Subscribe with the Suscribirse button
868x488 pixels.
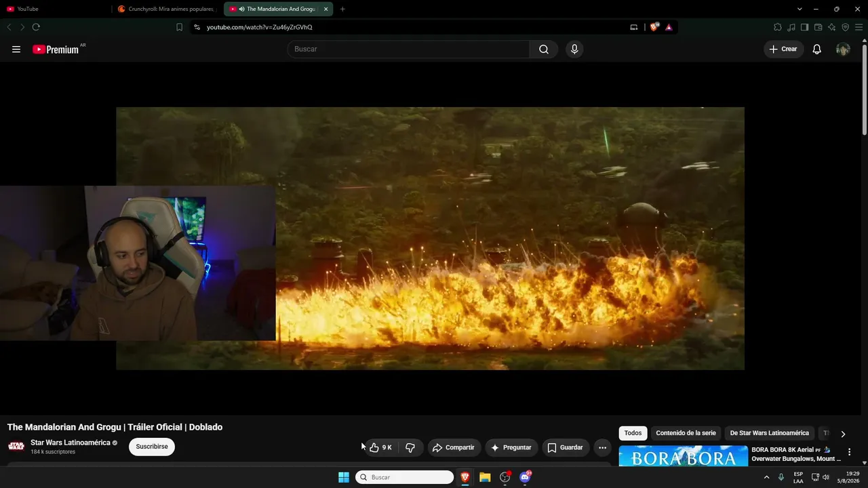pyautogui.click(x=152, y=447)
